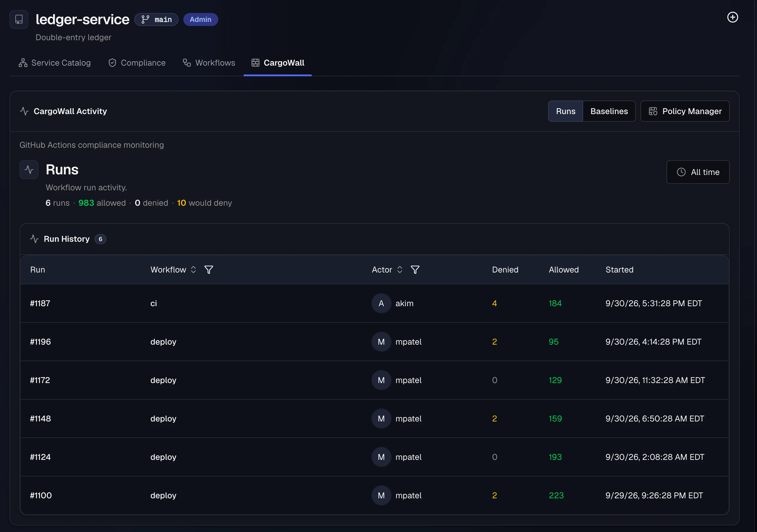Open the main branch selector

(x=156, y=20)
